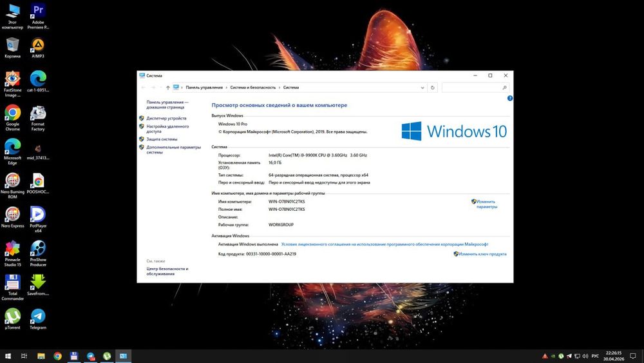Expand chevron after 'Система и безопасность' breadcrumb

pos(279,88)
